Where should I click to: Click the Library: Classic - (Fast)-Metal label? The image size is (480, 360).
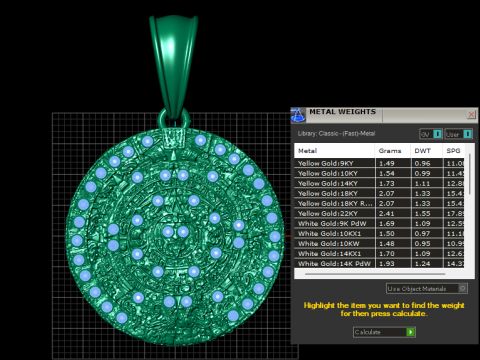[336, 134]
